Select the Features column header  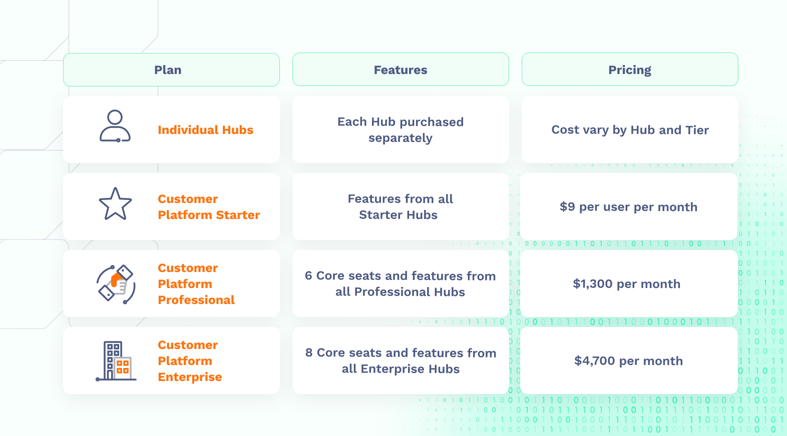tap(400, 70)
